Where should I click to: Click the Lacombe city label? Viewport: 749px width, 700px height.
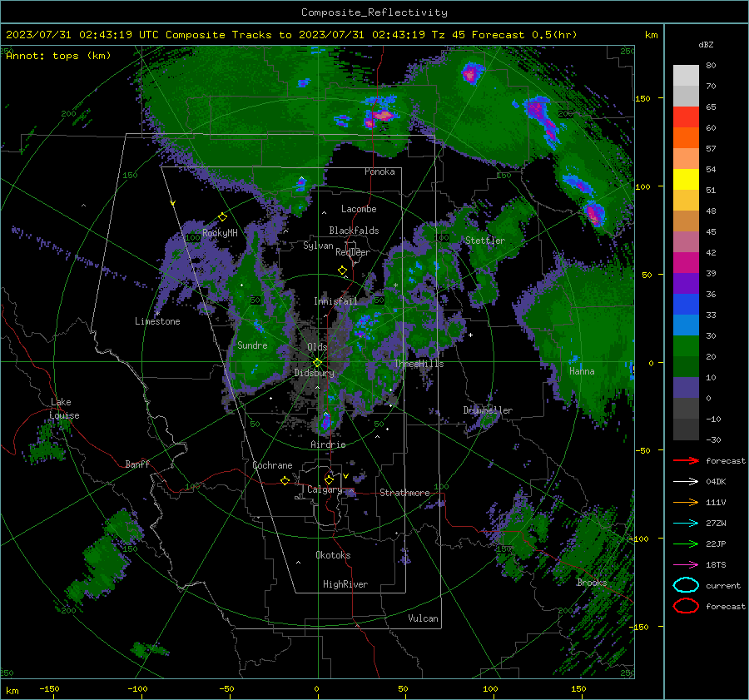coord(359,209)
